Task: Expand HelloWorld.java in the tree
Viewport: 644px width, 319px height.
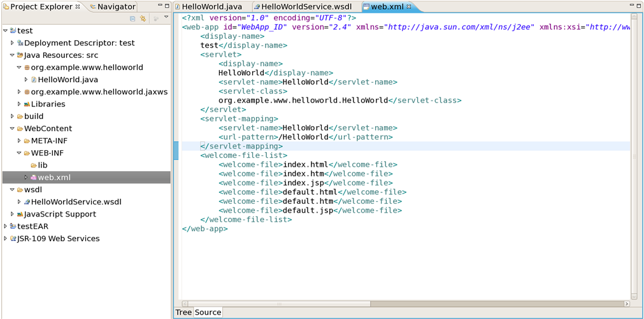Action: pyautogui.click(x=26, y=80)
